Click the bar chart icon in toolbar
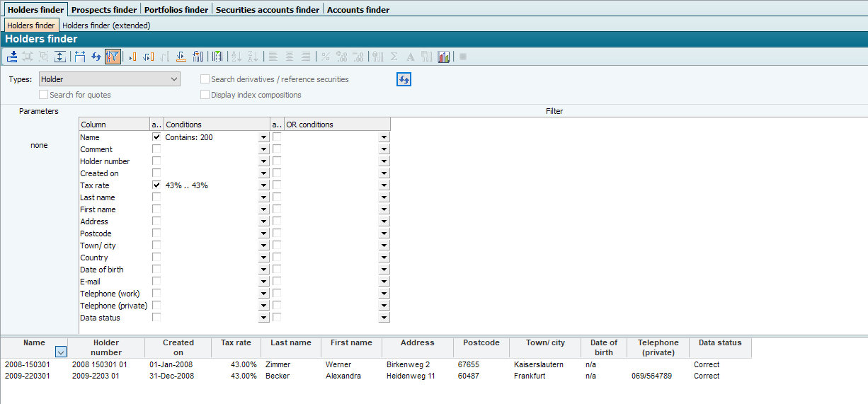 tap(444, 57)
